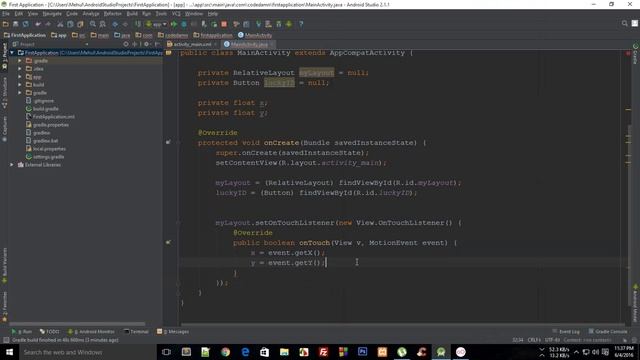This screenshot has width=640, height=360.
Task: Expand the External Libraries node
Action: (x=12, y=165)
